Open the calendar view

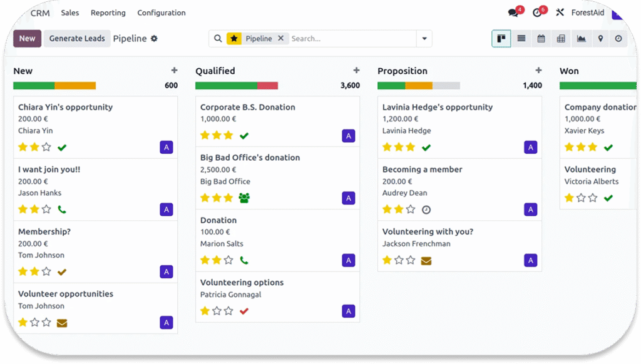coord(541,39)
